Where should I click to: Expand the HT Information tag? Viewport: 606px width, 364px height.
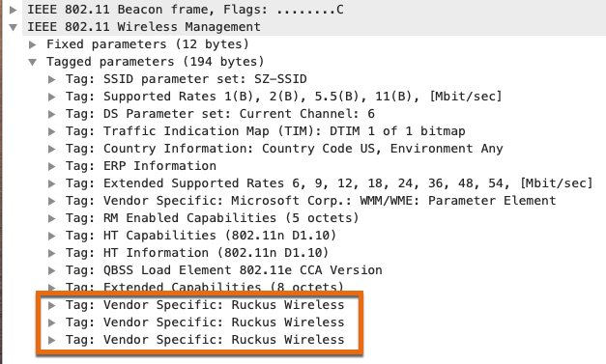[x=51, y=253]
